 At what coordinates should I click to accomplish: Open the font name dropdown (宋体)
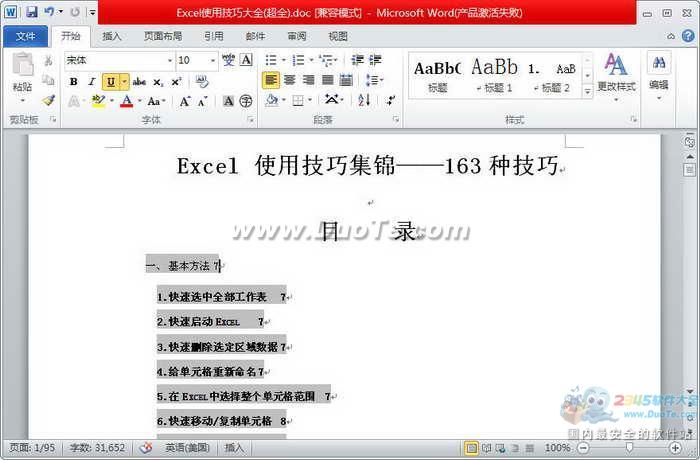click(170, 60)
